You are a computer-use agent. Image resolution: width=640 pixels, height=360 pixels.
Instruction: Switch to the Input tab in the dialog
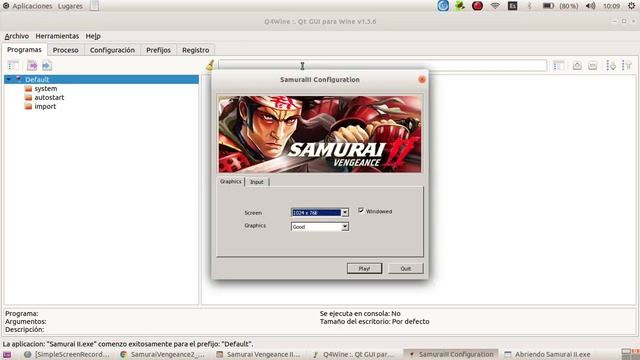257,182
